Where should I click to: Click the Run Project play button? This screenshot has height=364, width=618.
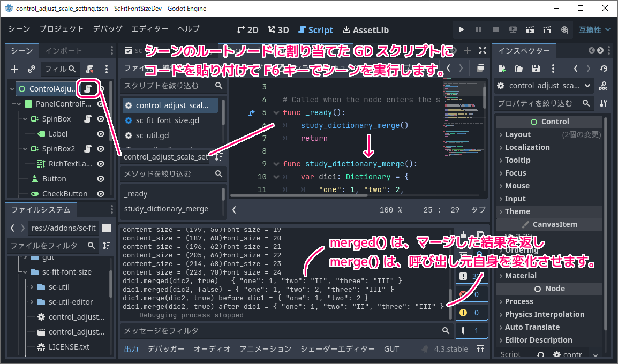coord(462,30)
